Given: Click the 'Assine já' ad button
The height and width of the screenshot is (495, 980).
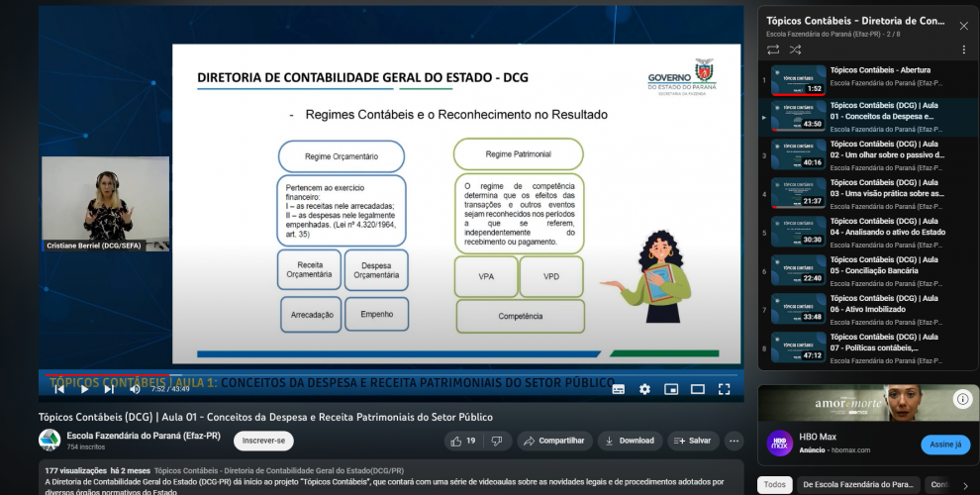Looking at the screenshot, I should coord(944,445).
